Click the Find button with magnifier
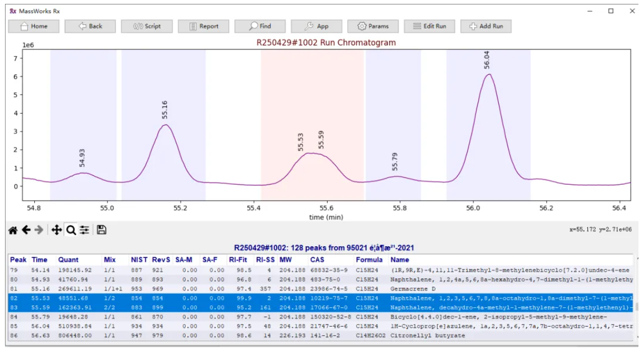 [260, 26]
